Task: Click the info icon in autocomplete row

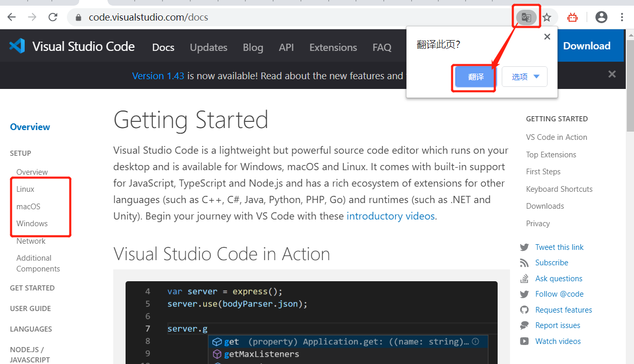Action: 475,341
